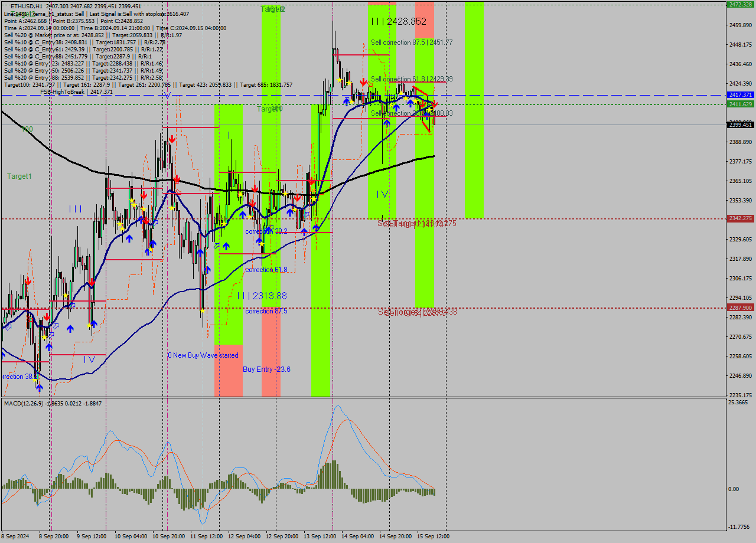Click the green 2472.328 price tag on the scale
756x543 pixels.
(x=739, y=4)
